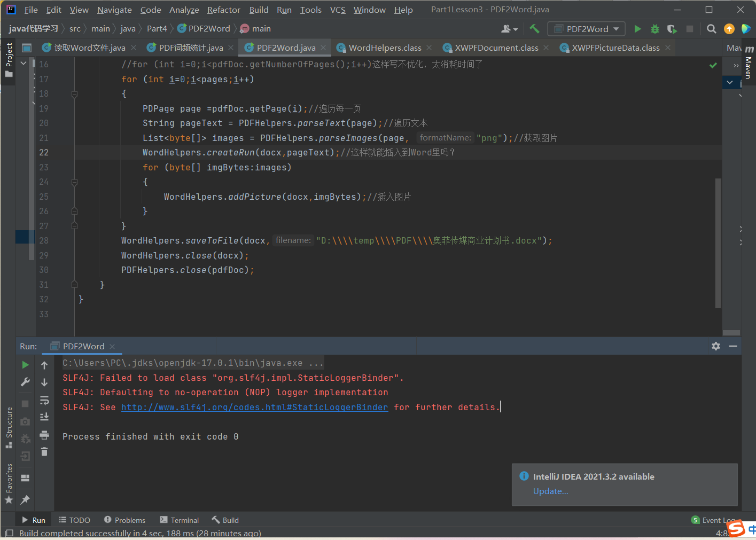Collapse the for-loop fold at line 18
Viewport: 756px width, 540px height.
coord(74,94)
